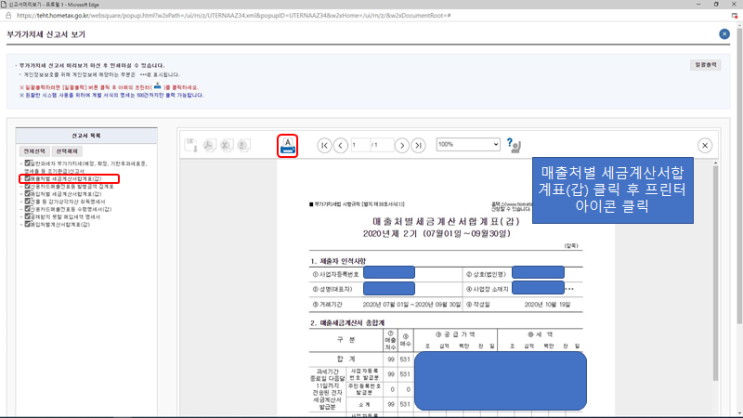Export report as PDF icon
The width and height of the screenshot is (743, 418).
click(209, 145)
